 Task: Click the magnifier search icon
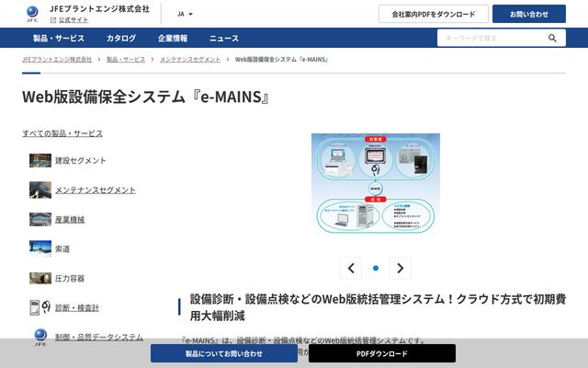tap(552, 38)
